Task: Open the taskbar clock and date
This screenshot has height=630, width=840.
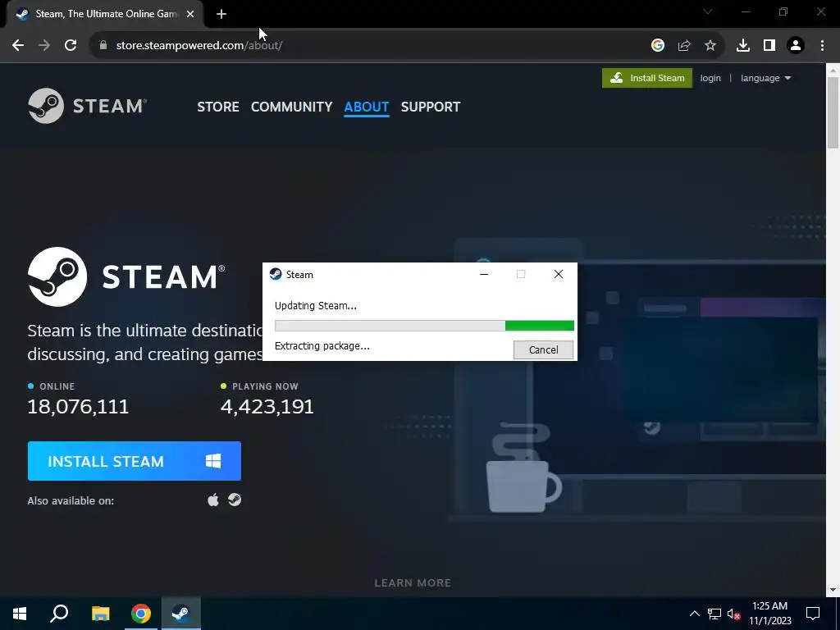Action: click(769, 614)
